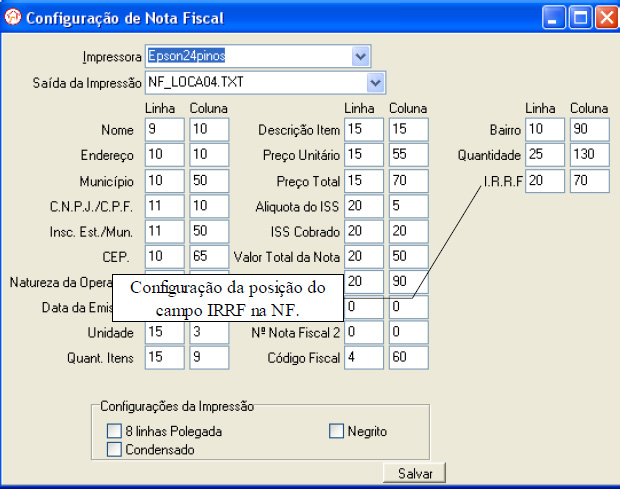Click the Quantidade Linha field
Screen dimensions: 620x489
[x=545, y=155]
